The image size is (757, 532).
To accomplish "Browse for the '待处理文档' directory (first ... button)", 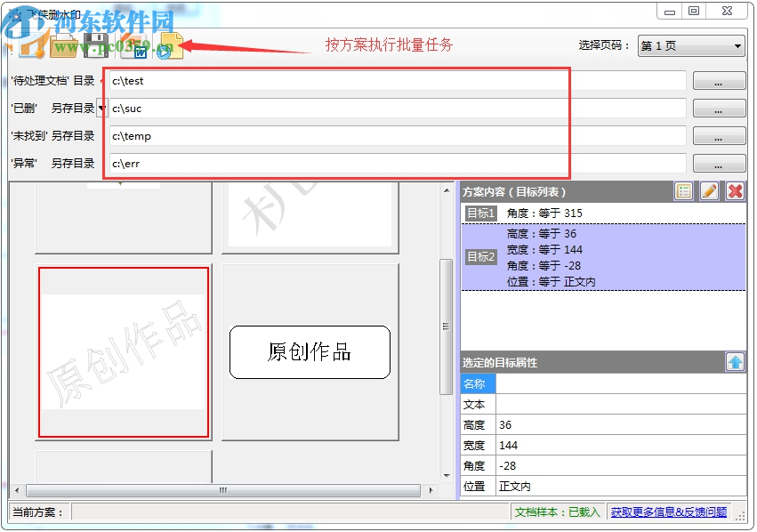I will coord(719,81).
